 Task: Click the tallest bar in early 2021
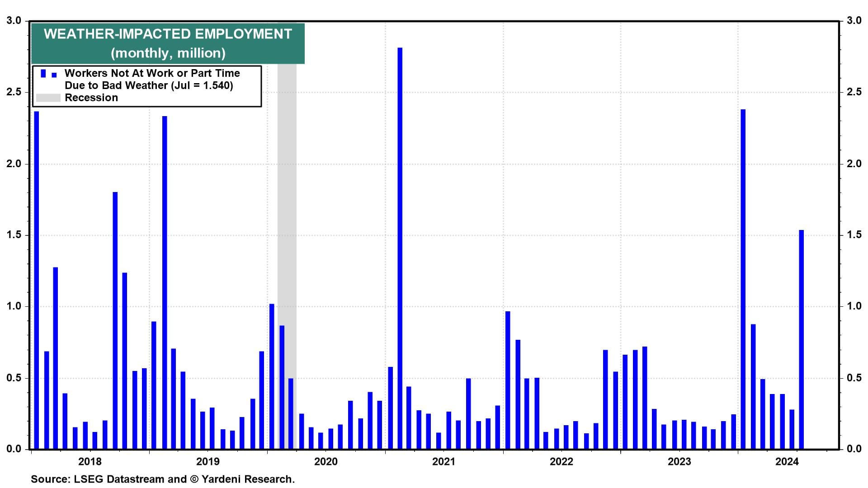click(x=400, y=249)
